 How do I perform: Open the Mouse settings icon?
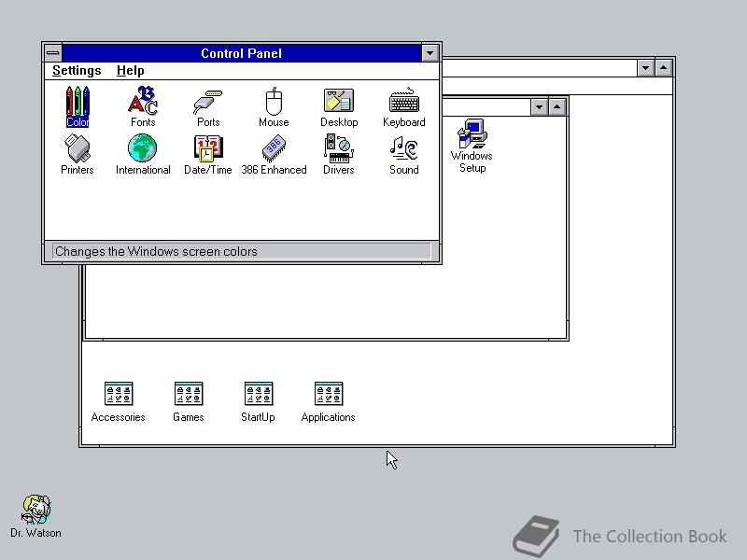point(274,107)
